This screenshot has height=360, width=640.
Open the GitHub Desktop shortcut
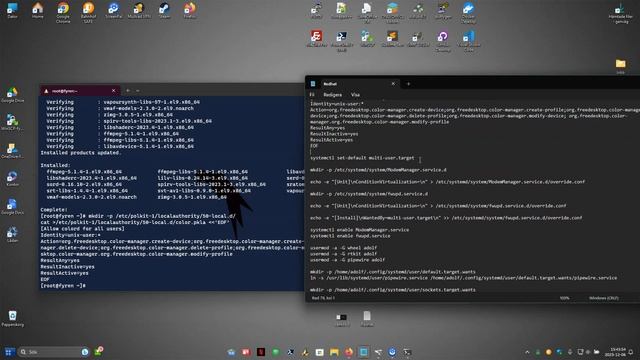tap(443, 41)
